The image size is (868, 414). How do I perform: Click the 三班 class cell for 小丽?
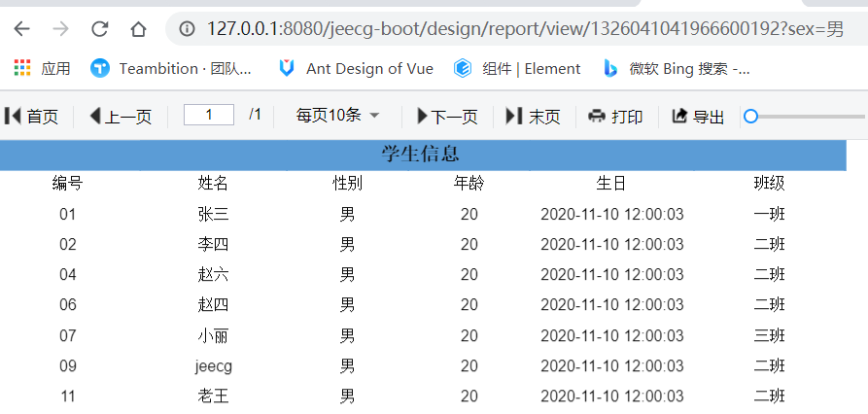tap(770, 335)
